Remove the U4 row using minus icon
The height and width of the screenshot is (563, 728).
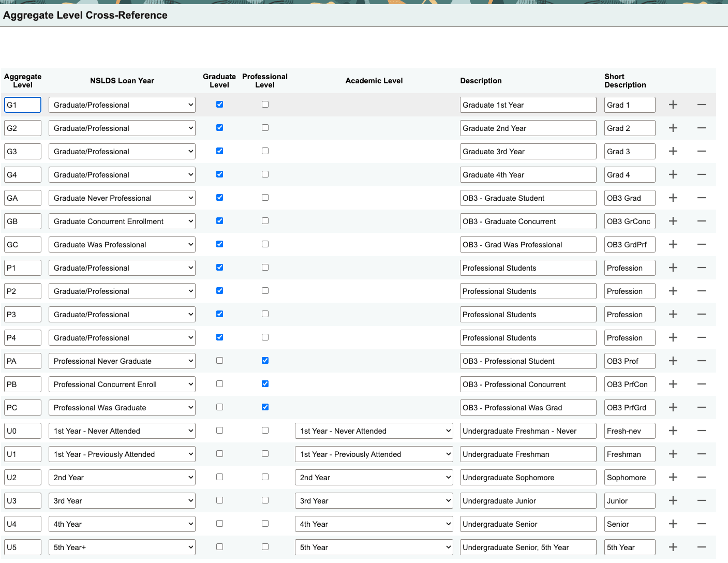702,524
